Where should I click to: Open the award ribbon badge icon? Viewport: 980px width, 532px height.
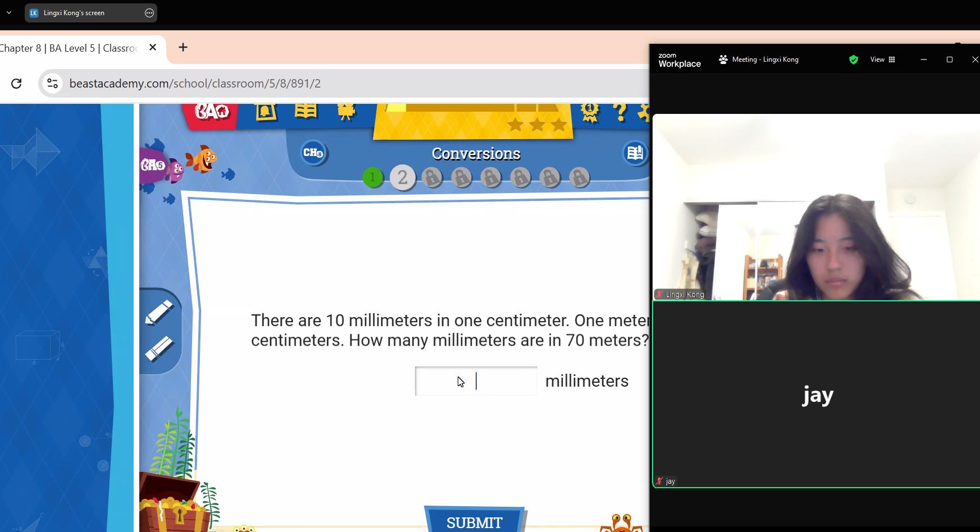[x=590, y=112]
